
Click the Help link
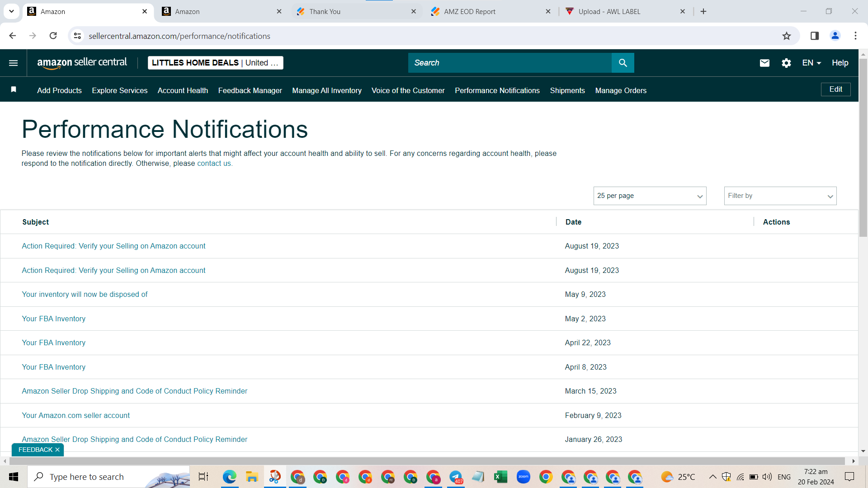point(840,63)
